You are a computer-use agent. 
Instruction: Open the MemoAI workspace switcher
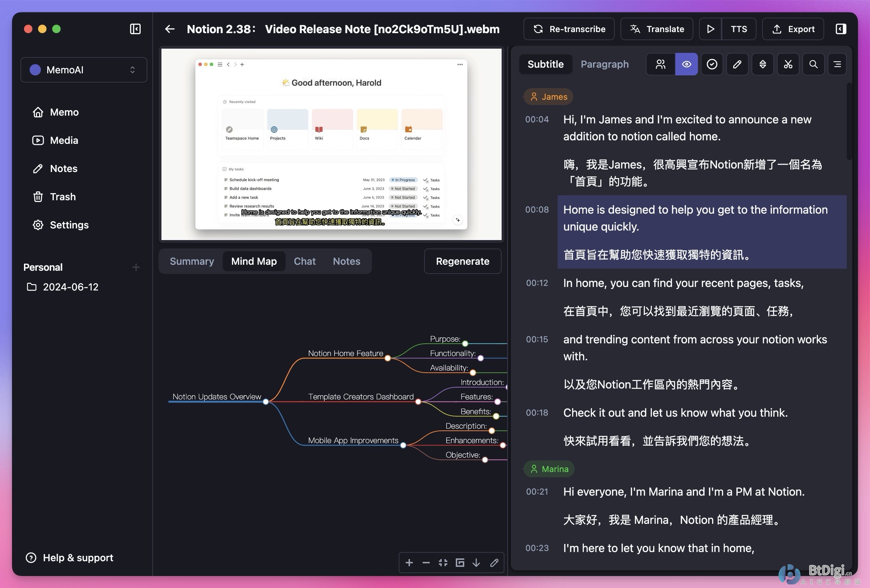click(84, 69)
